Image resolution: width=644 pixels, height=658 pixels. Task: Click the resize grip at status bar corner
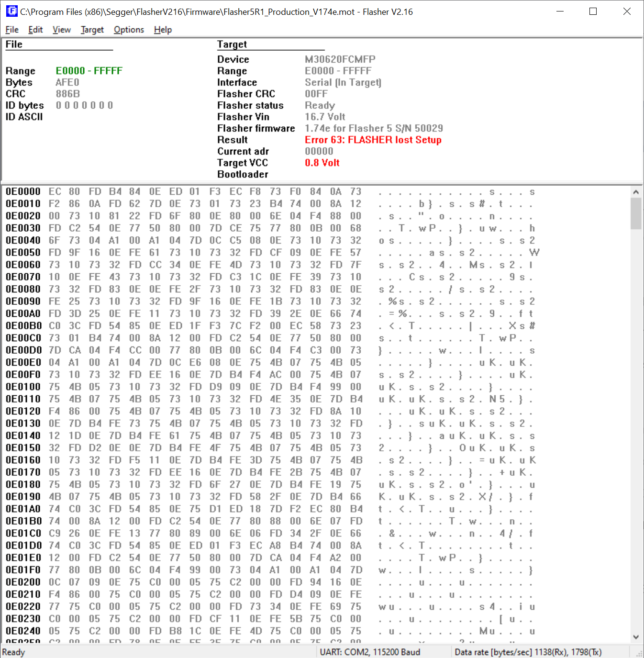point(639,653)
